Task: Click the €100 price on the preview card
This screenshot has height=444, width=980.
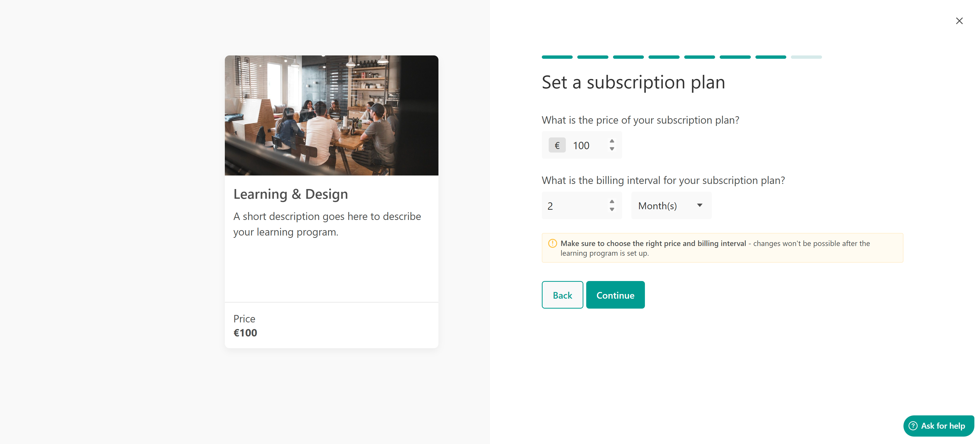Action: coord(245,333)
